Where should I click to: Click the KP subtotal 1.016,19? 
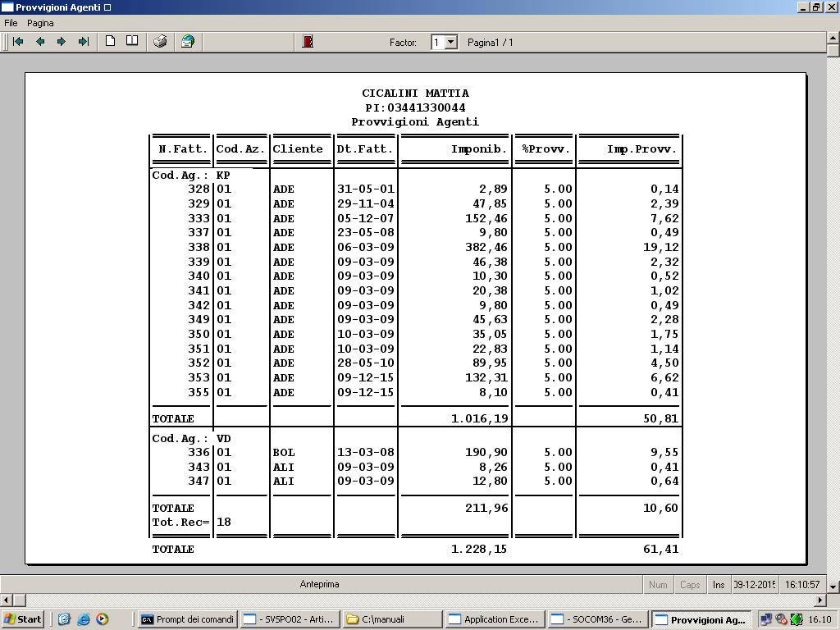click(479, 418)
